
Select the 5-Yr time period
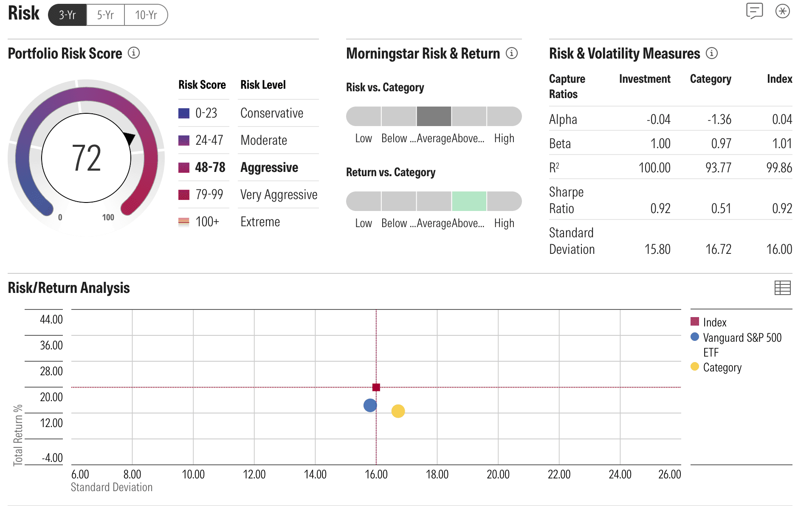pos(105,15)
